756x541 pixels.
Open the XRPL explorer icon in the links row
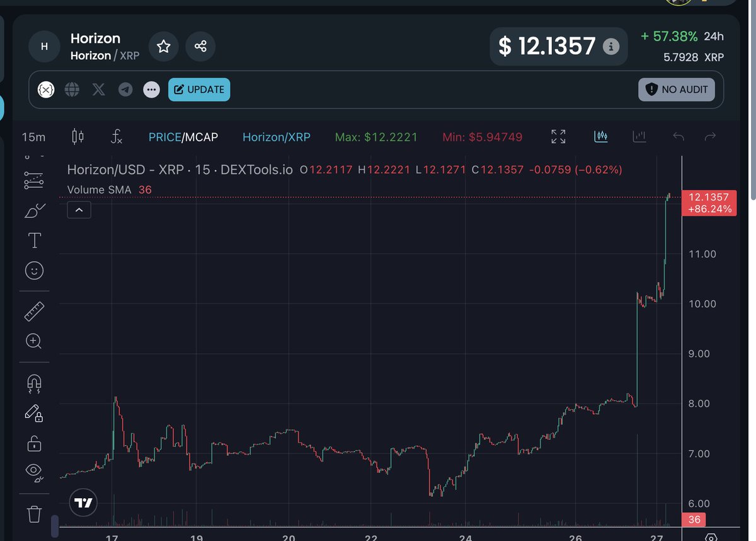46,90
